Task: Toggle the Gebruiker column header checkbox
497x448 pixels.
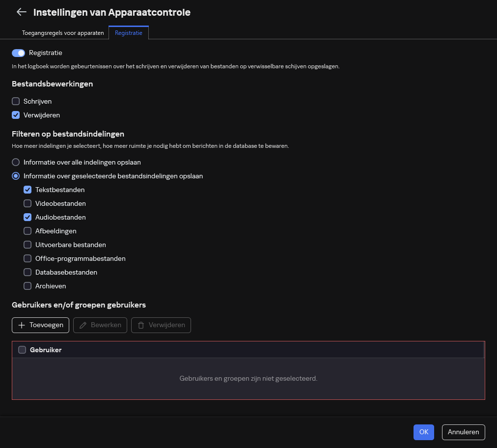Action: coord(22,350)
